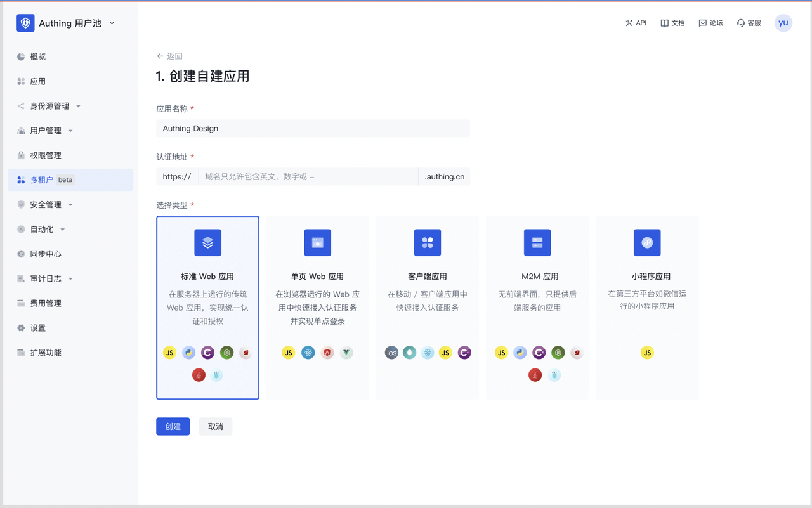Click the 概览 pie chart icon
Image resolution: width=812 pixels, height=508 pixels.
21,56
